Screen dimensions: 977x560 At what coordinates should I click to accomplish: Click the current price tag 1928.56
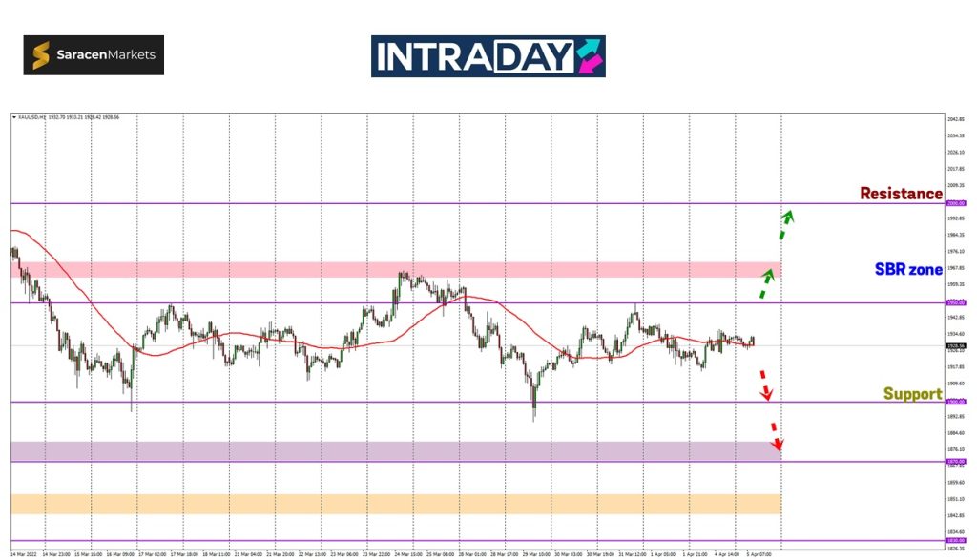click(x=955, y=345)
